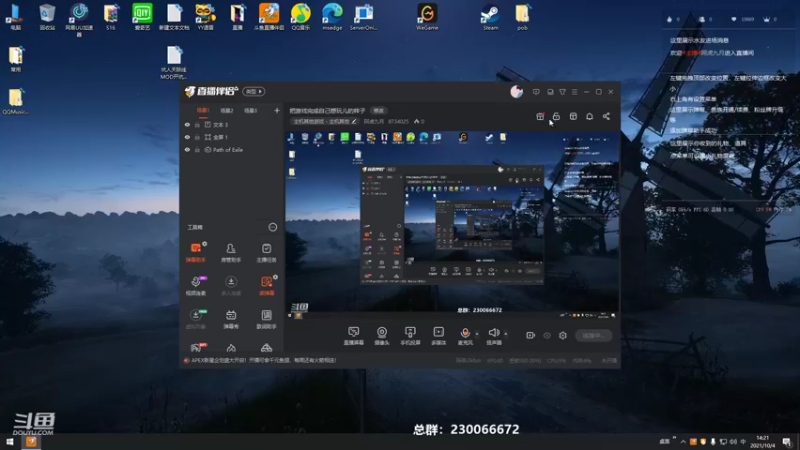
Task: Click the notification bell icon
Action: (589, 116)
